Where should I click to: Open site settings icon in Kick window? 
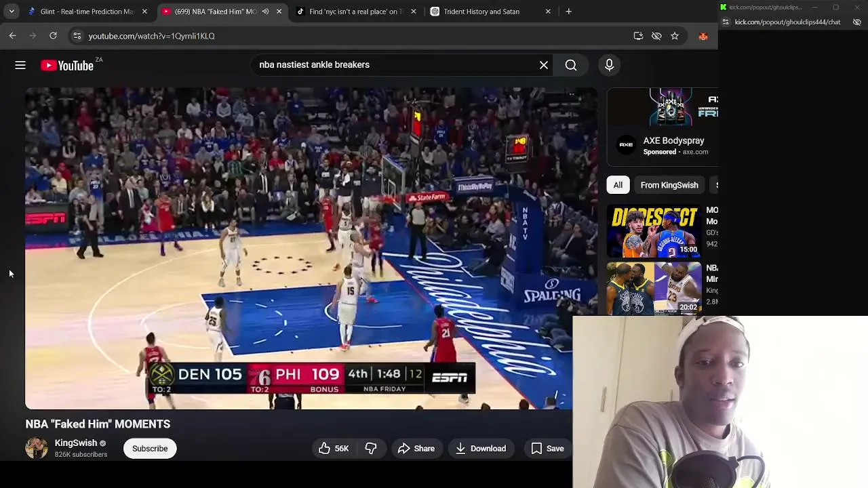click(x=726, y=22)
